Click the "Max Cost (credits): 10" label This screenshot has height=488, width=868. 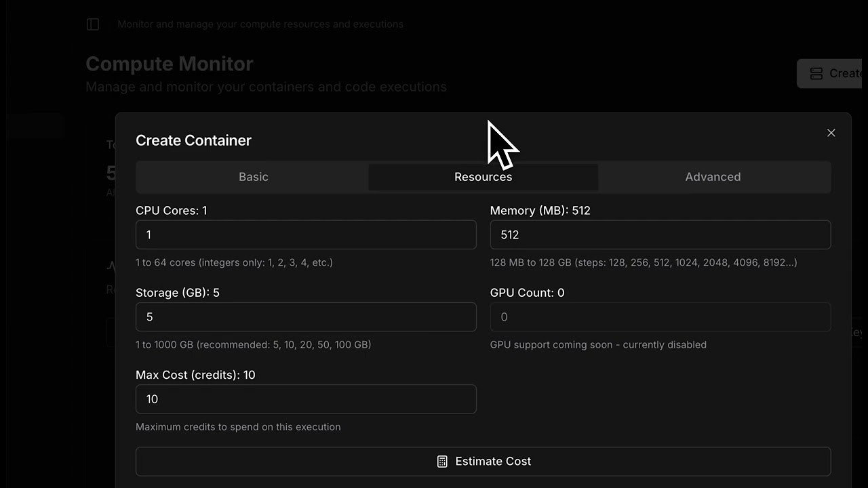pos(195,375)
